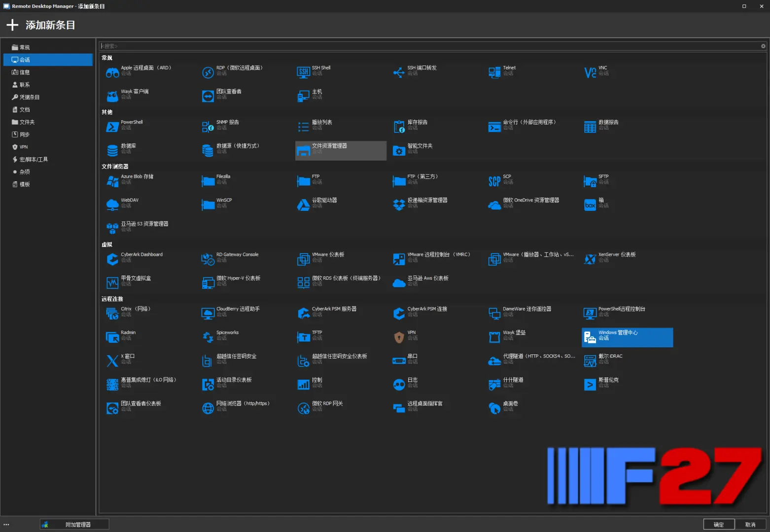Choose the 微软 RDP 网关 icon
The width and height of the screenshot is (770, 532).
[304, 408]
